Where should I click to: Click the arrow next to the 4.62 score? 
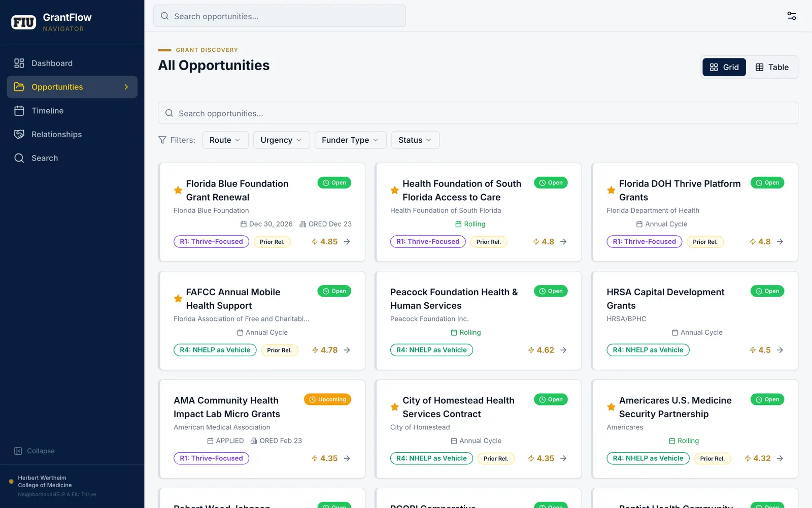tap(563, 350)
